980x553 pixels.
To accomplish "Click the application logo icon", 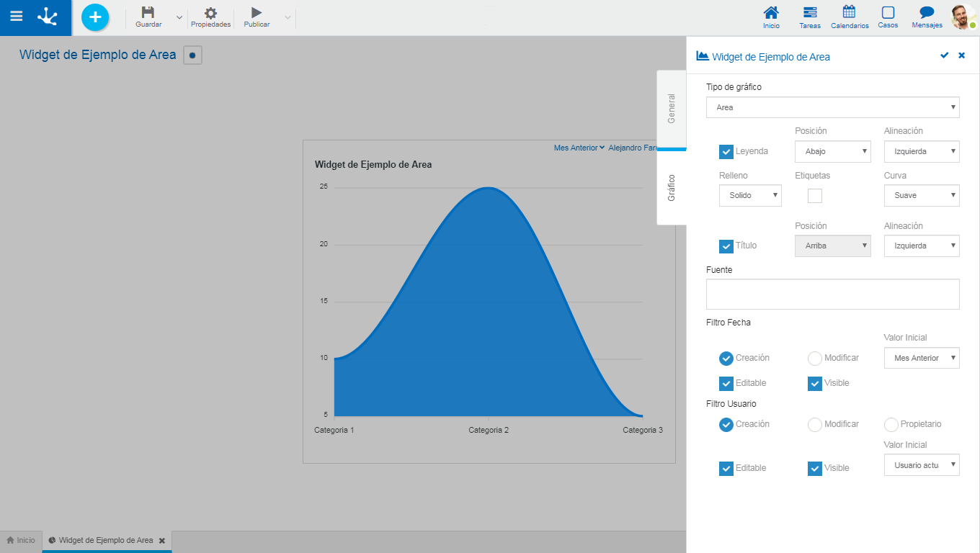I will (x=48, y=17).
